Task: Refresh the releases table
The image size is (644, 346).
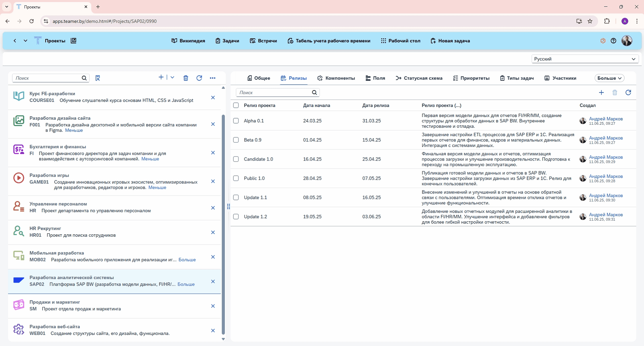Action: (628, 93)
